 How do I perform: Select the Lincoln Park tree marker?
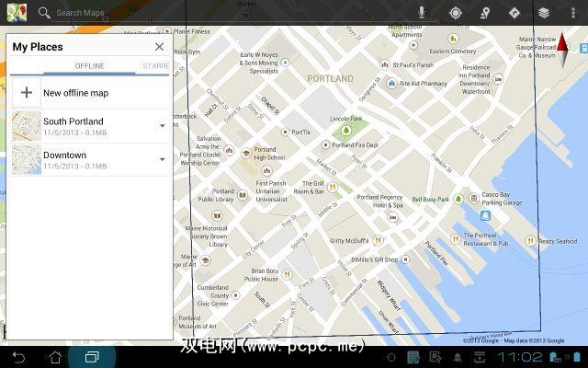pyautogui.click(x=345, y=131)
